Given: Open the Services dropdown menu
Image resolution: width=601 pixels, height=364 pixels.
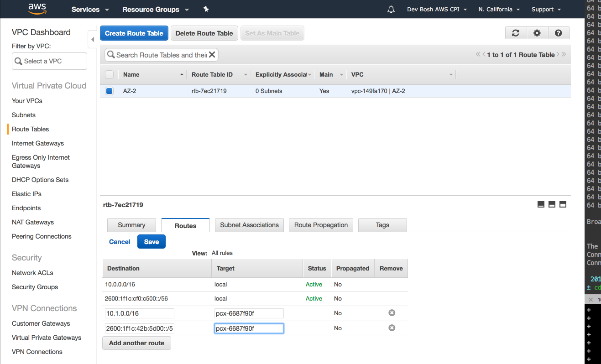Looking at the screenshot, I should [x=90, y=10].
